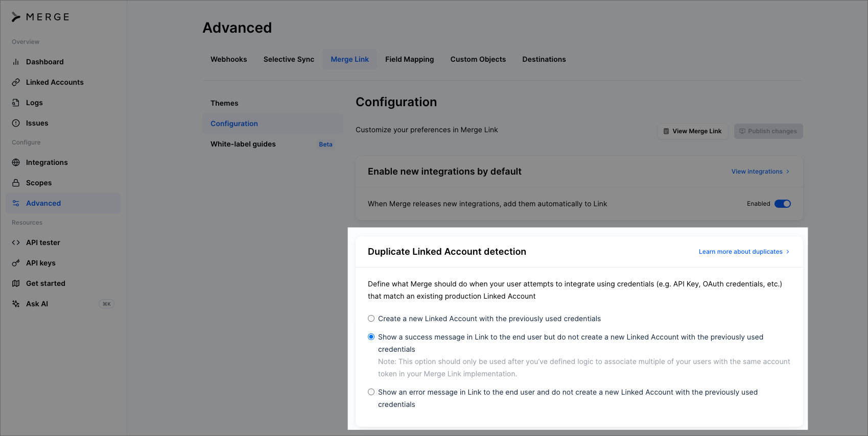Select "Show a success message" radio option
Image resolution: width=868 pixels, height=436 pixels.
tap(371, 337)
